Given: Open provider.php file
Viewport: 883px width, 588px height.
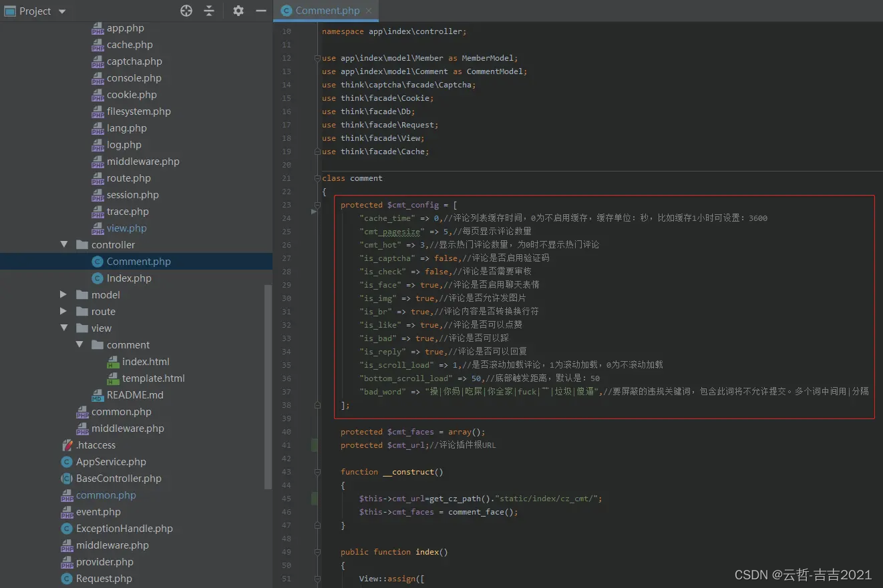Looking at the screenshot, I should pos(104,562).
